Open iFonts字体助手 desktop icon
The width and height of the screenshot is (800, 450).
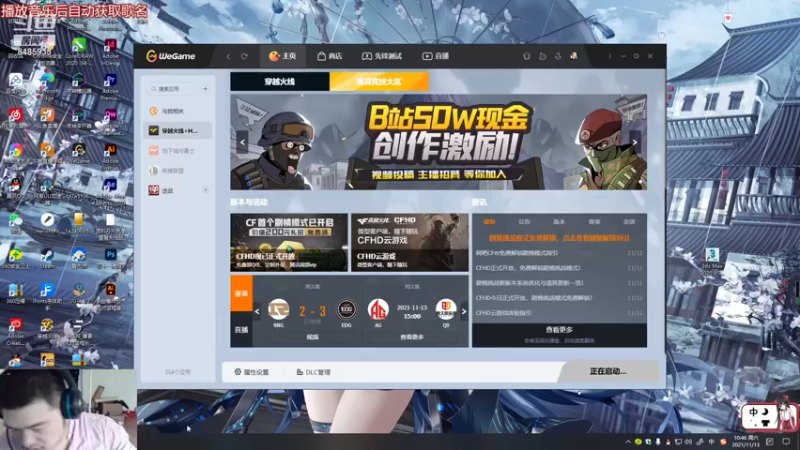click(x=47, y=296)
